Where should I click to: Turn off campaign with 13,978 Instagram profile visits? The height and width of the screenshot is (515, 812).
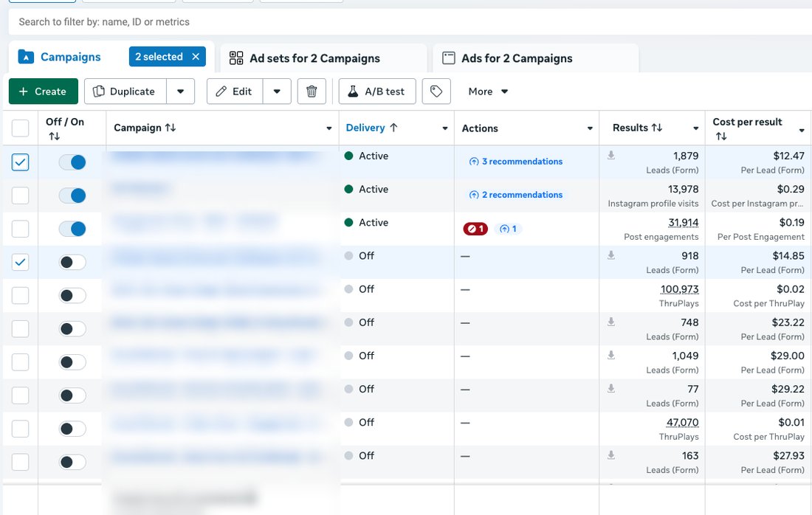click(x=72, y=196)
